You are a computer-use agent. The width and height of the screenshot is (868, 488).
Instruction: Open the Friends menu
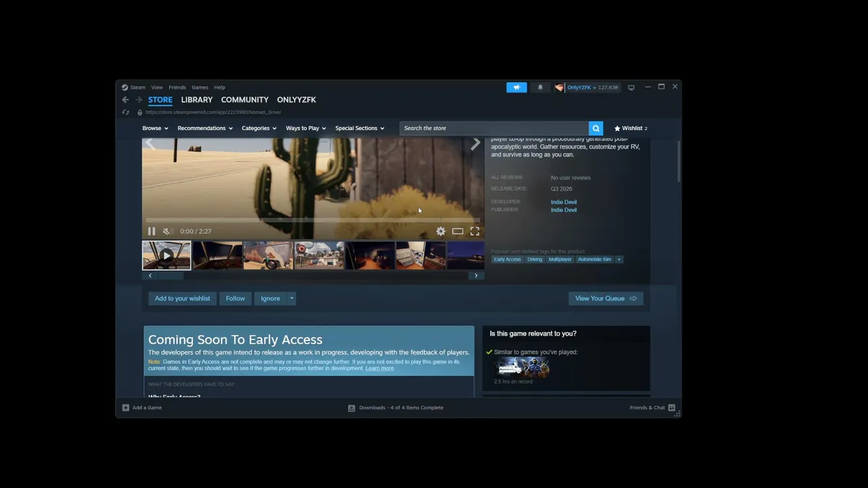tap(177, 87)
